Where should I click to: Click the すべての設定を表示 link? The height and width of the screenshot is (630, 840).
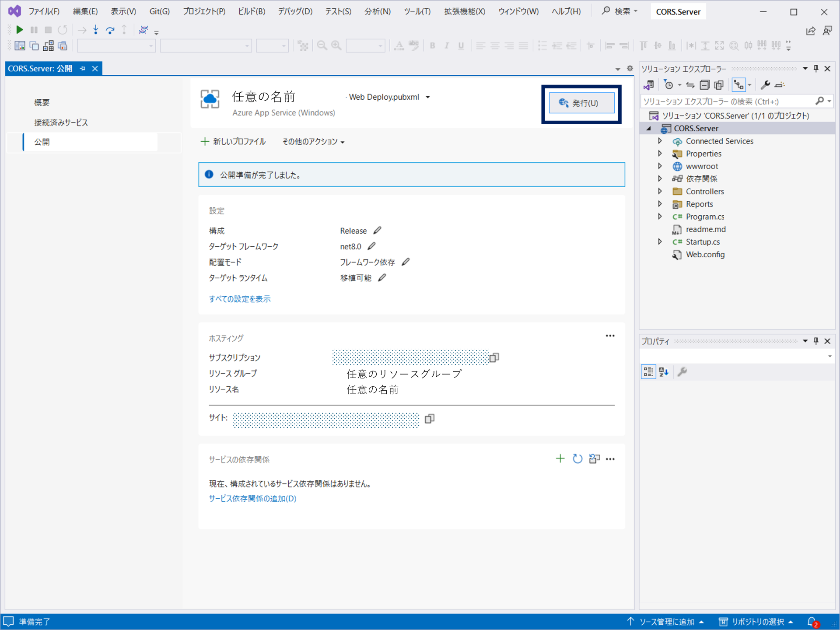click(240, 299)
